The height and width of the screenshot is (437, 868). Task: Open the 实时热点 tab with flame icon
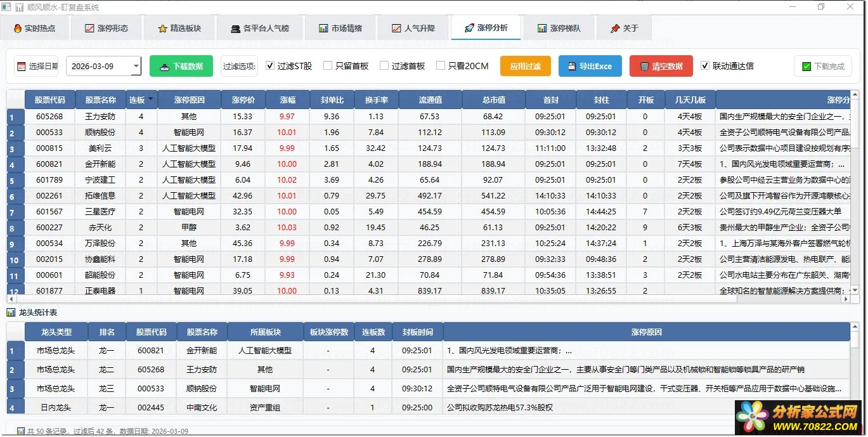coord(34,29)
